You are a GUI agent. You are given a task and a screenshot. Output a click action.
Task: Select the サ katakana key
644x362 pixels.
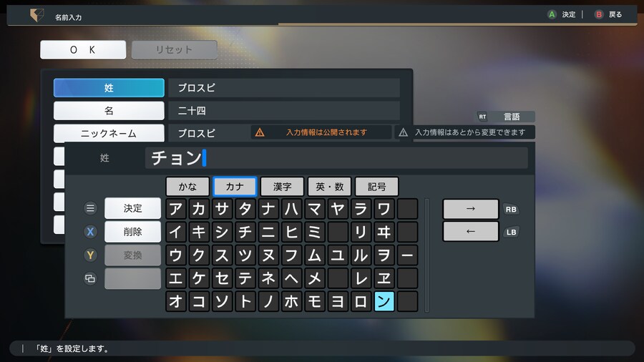point(223,209)
